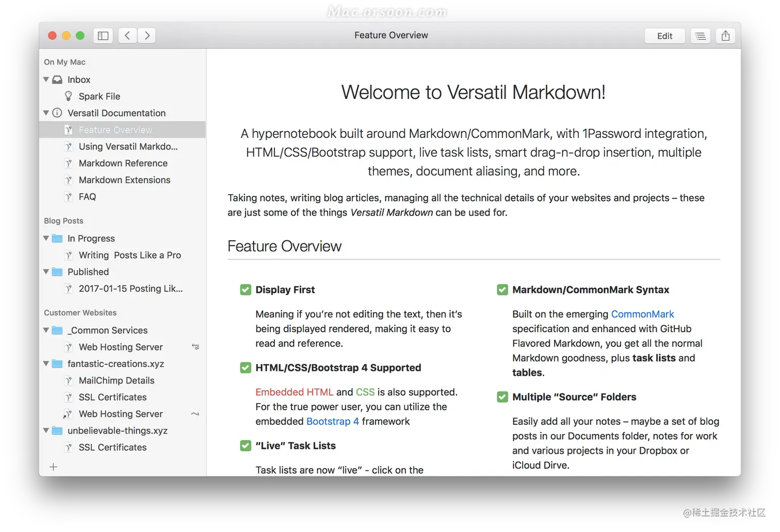Collapse the unbelievable-things.xyz disclosure triangle
780x532 pixels.
coord(46,430)
